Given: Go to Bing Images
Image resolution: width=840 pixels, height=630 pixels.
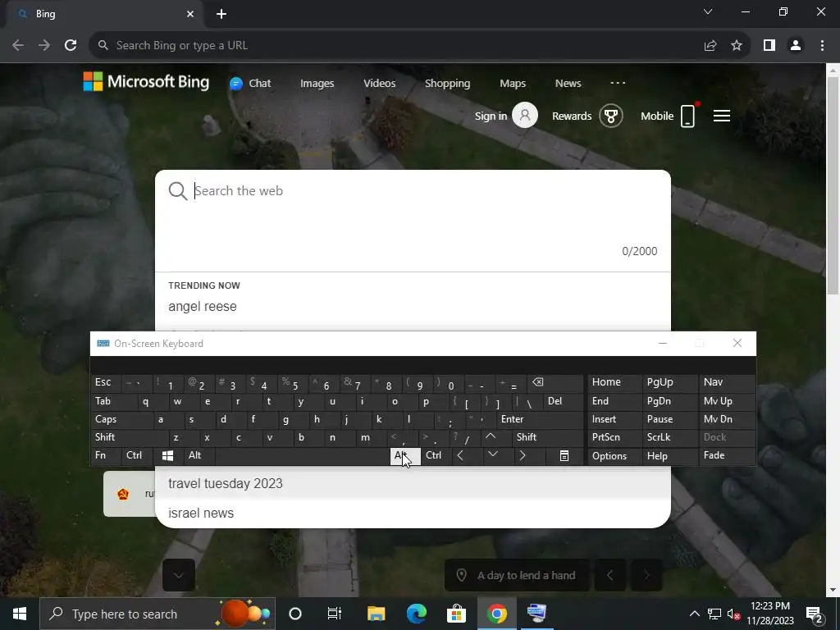Looking at the screenshot, I should point(317,83).
